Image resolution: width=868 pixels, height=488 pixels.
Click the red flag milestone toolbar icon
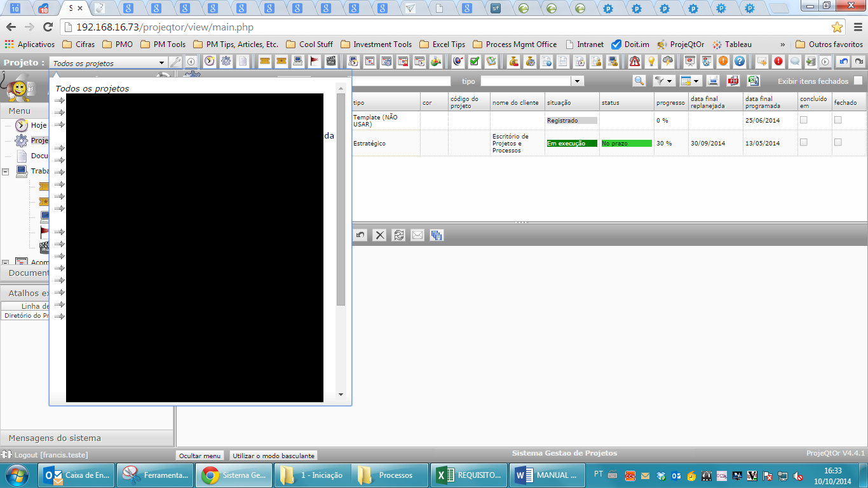coord(315,62)
